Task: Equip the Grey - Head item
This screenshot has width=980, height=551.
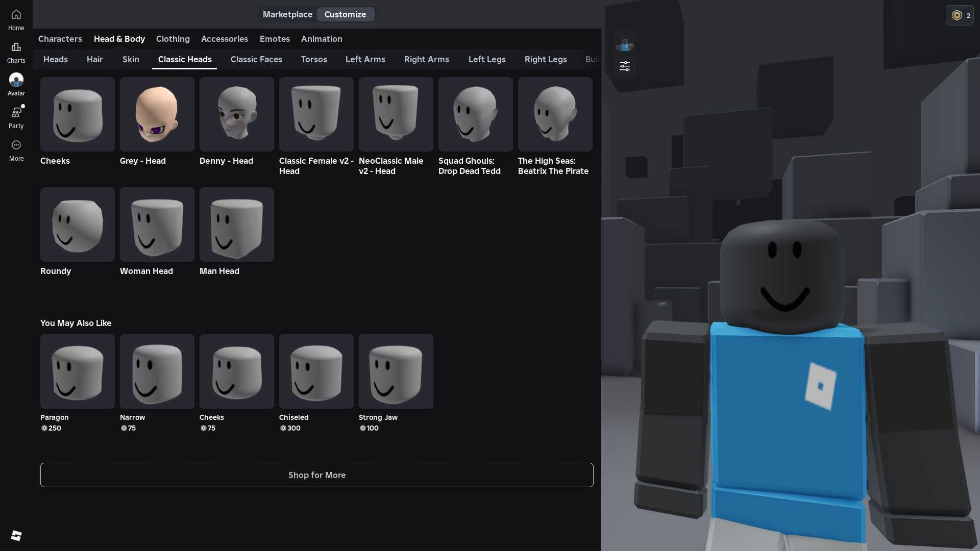Action: click(157, 114)
